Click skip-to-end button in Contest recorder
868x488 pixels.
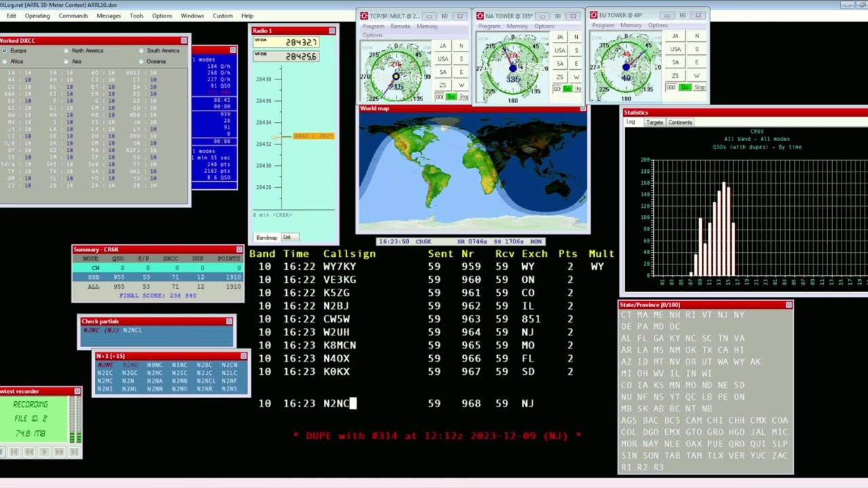pyautogui.click(x=74, y=452)
